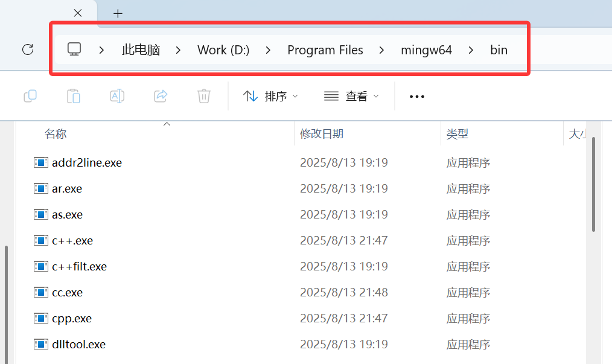Click the cc.exe file icon
612x364 pixels.
[x=41, y=292]
